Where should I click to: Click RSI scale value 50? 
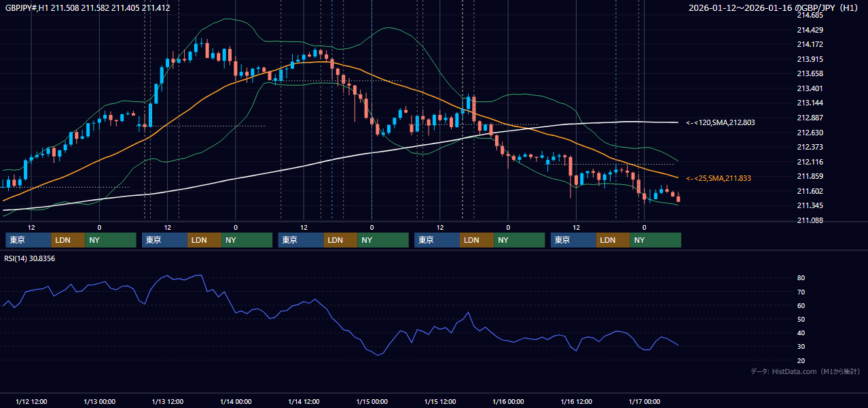tap(801, 319)
